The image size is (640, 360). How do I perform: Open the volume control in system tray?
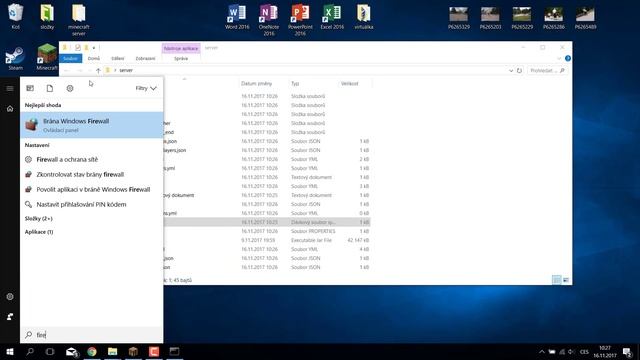click(571, 352)
